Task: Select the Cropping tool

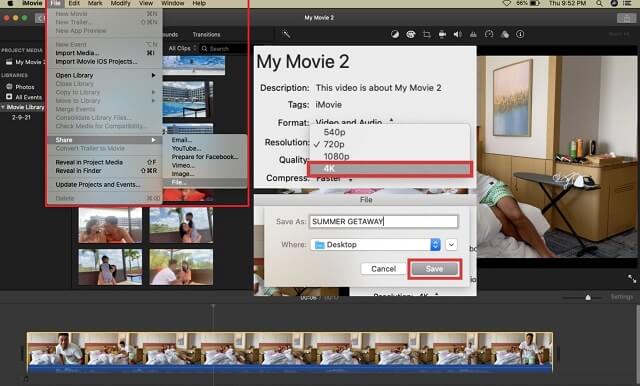Action: coord(427,35)
